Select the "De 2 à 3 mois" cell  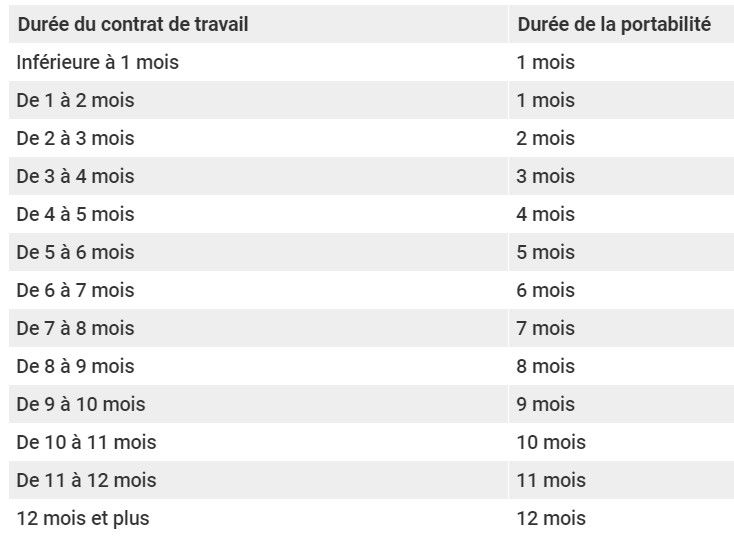tap(75, 139)
